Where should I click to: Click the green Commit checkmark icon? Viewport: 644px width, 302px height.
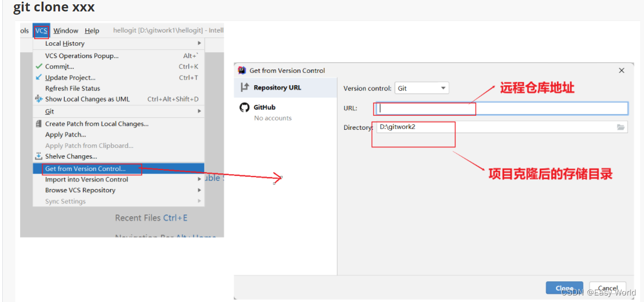point(39,66)
